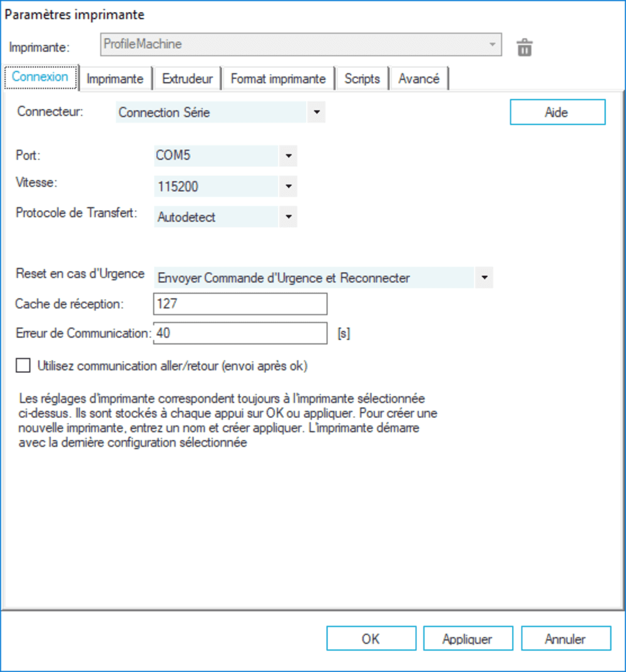This screenshot has height=672, width=626.
Task: Select the Reset en cas d'Urgence label
Action: [80, 273]
